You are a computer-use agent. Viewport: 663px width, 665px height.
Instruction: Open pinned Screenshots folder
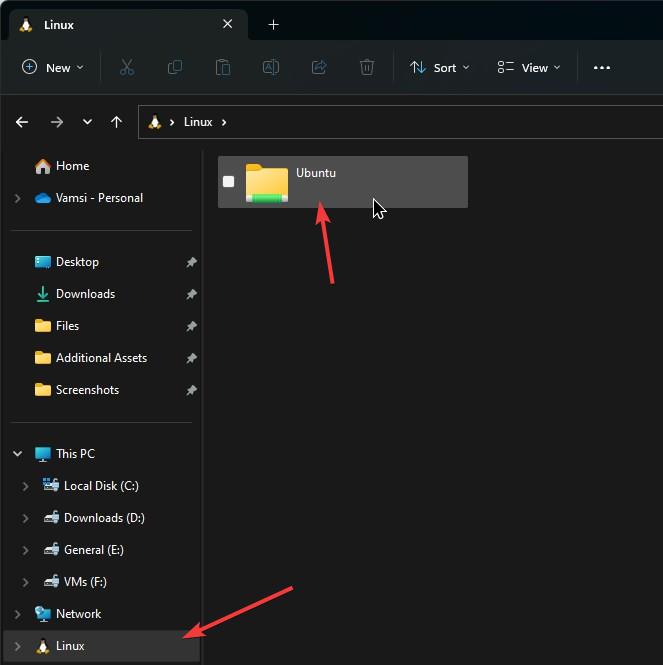(87, 390)
